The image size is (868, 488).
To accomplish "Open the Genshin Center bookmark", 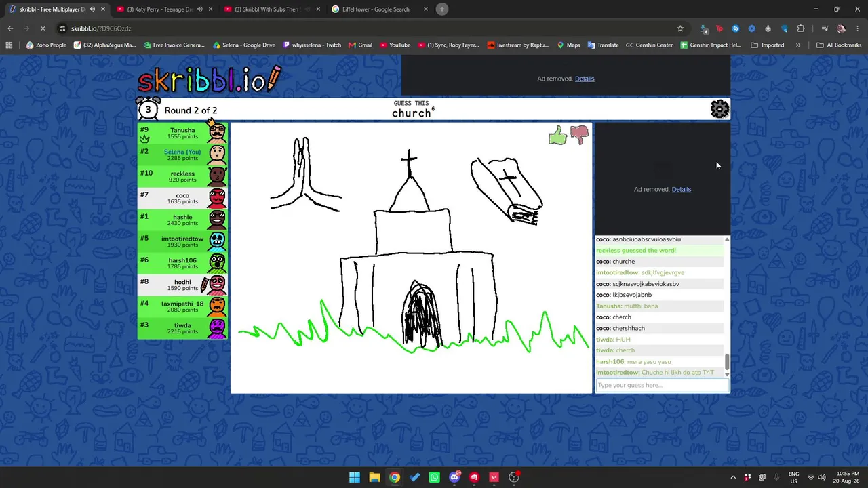I will tap(649, 45).
